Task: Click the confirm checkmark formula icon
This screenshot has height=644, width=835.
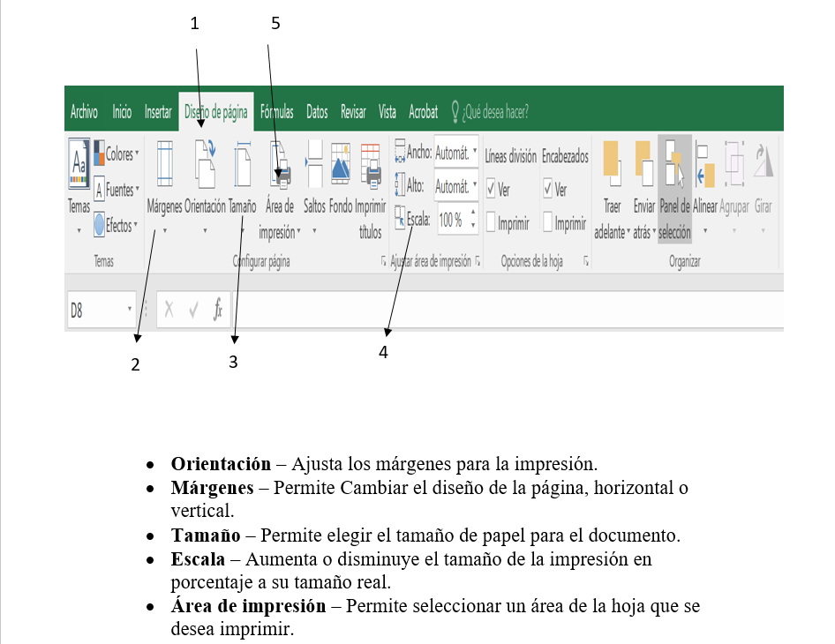Action: click(x=194, y=310)
